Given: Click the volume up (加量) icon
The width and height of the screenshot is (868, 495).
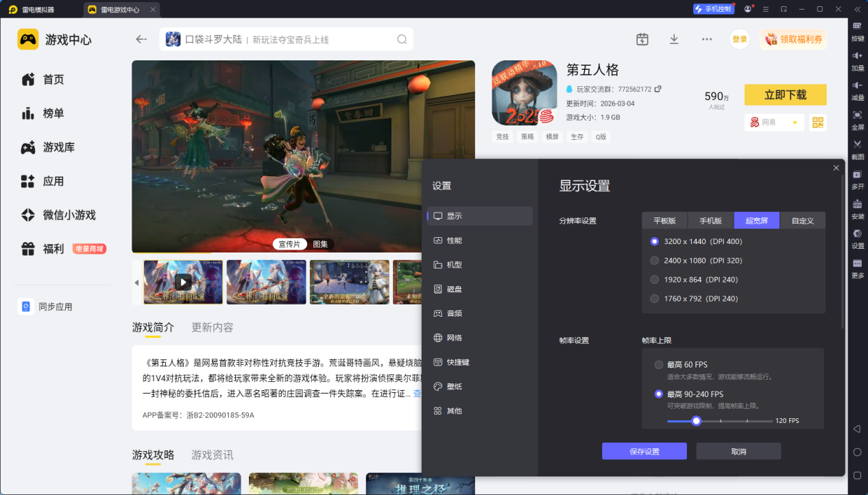Looking at the screenshot, I should coord(857,56).
